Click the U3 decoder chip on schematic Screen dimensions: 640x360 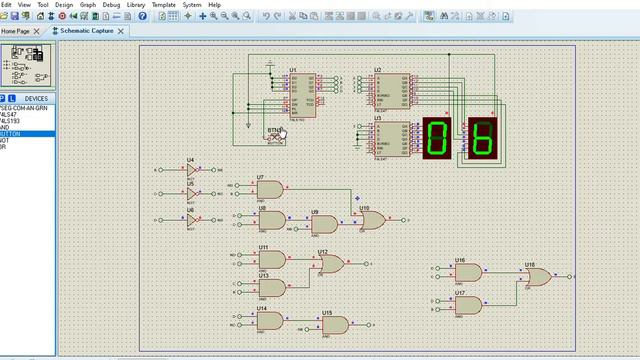pyautogui.click(x=391, y=139)
